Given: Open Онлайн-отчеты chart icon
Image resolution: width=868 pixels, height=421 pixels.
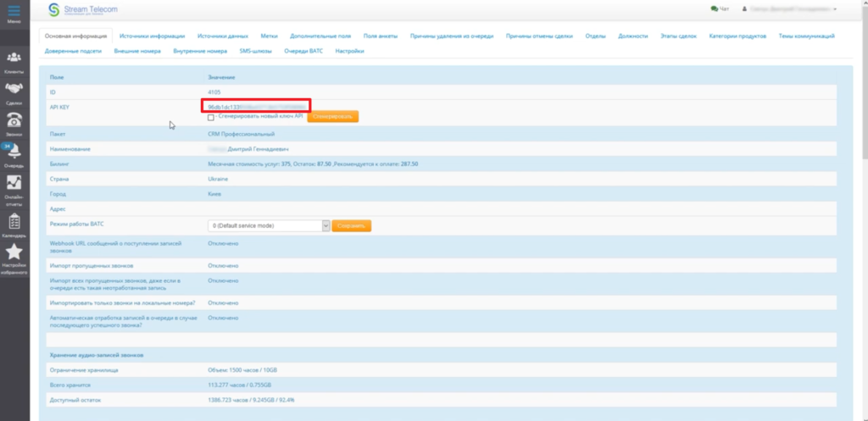Looking at the screenshot, I should 14,184.
